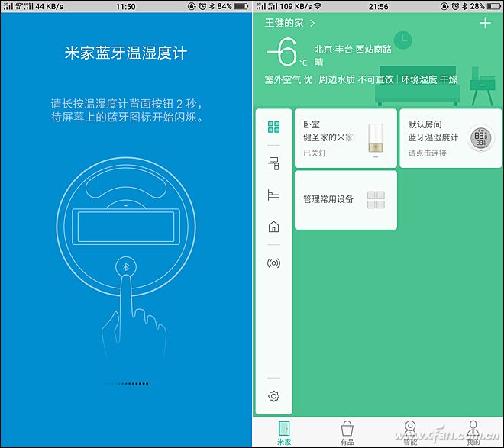Tap the plus icon to add a device
Screen dimensions: 504x448
(485, 23)
